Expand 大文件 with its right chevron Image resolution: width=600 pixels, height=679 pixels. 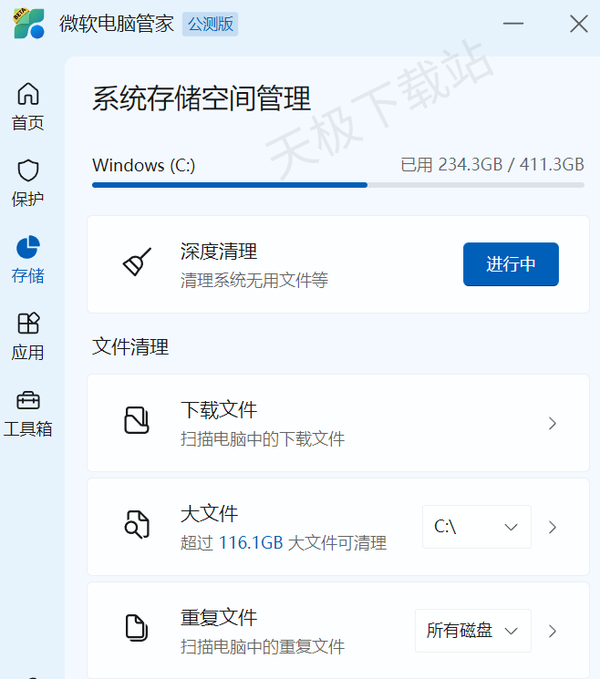coord(552,527)
